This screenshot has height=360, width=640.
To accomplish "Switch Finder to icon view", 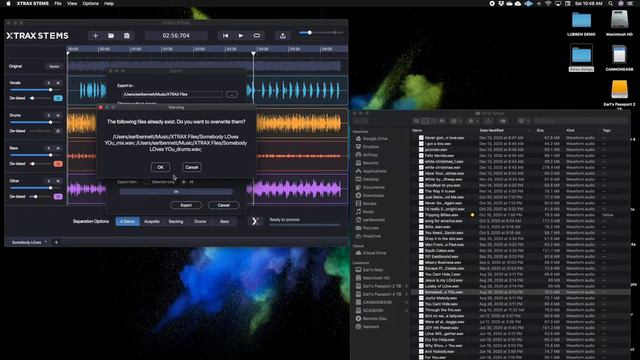I will [x=416, y=121].
